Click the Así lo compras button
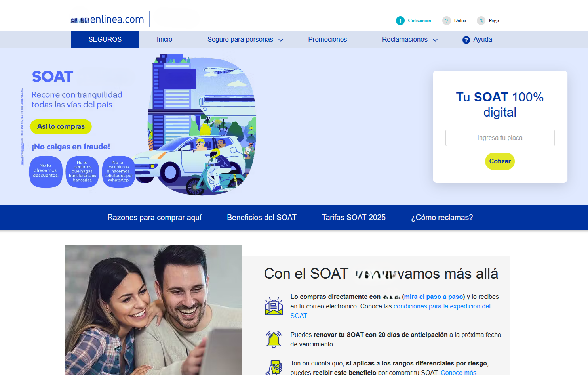 (x=61, y=126)
